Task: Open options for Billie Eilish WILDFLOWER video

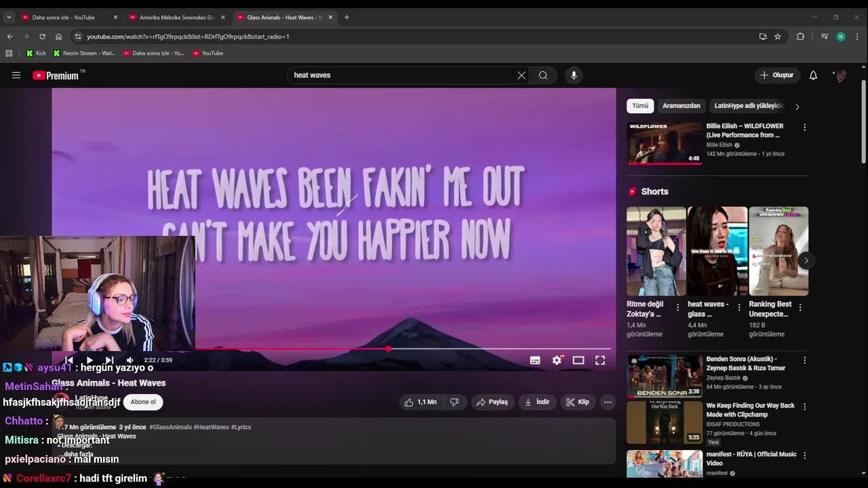Action: tap(804, 127)
